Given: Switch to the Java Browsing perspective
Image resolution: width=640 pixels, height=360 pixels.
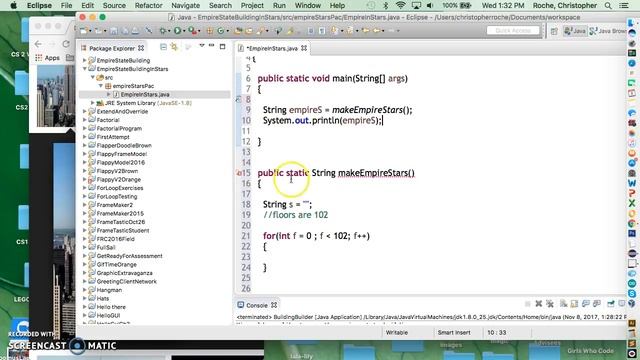Looking at the screenshot, I should click(608, 31).
